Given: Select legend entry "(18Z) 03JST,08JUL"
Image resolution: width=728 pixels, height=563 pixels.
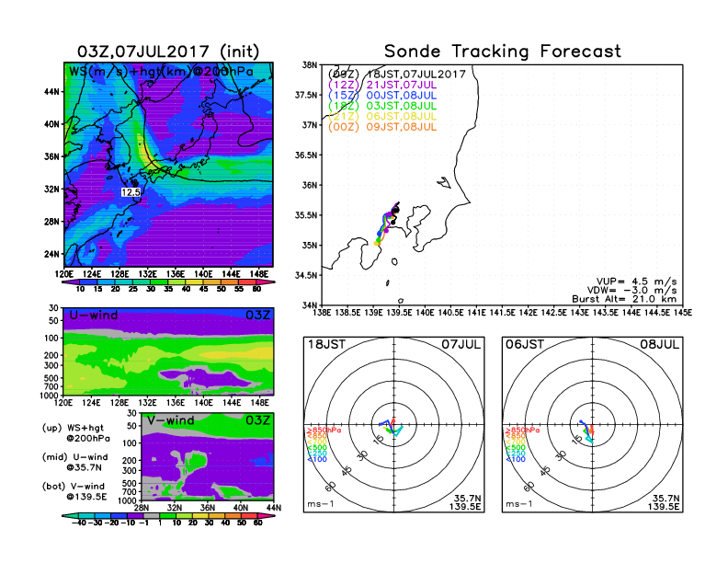Looking at the screenshot, I should click(x=382, y=106).
